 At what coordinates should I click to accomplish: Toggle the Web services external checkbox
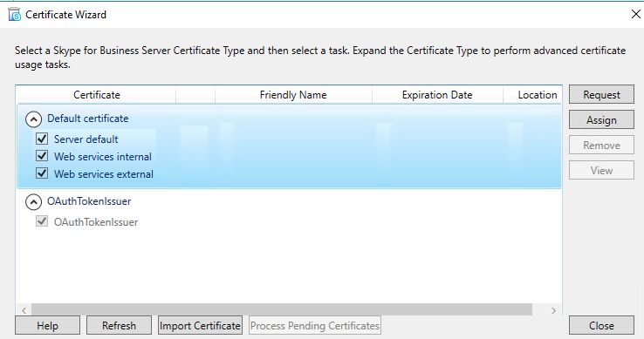click(42, 173)
